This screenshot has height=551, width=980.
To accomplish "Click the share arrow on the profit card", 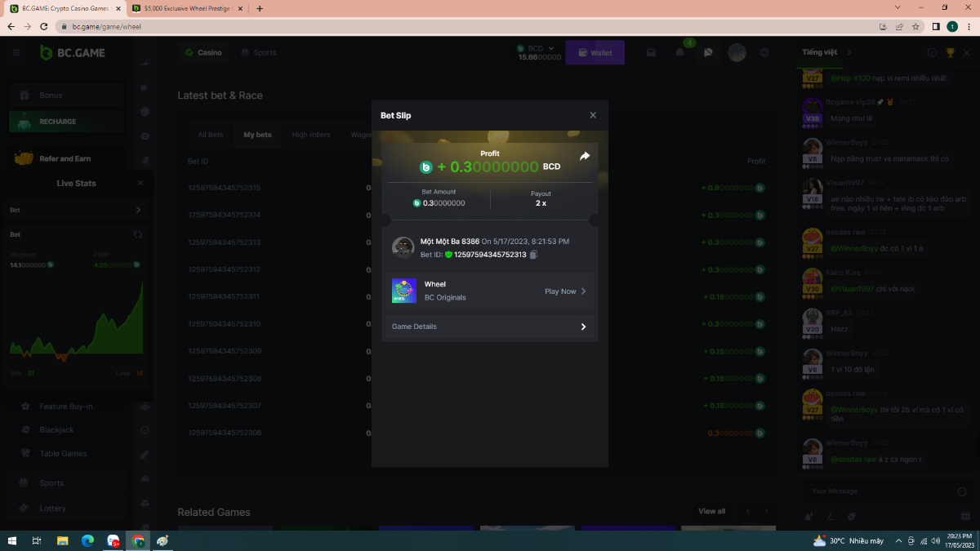I will [x=585, y=156].
